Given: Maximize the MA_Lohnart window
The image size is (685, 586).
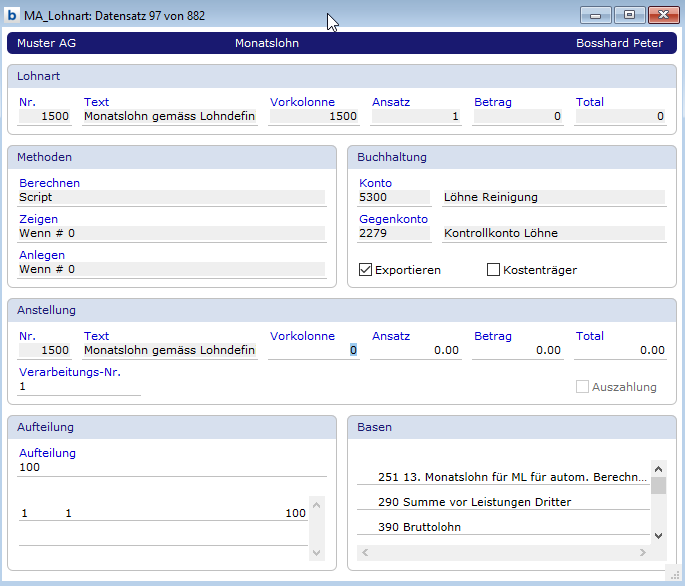Looking at the screenshot, I should (x=629, y=15).
